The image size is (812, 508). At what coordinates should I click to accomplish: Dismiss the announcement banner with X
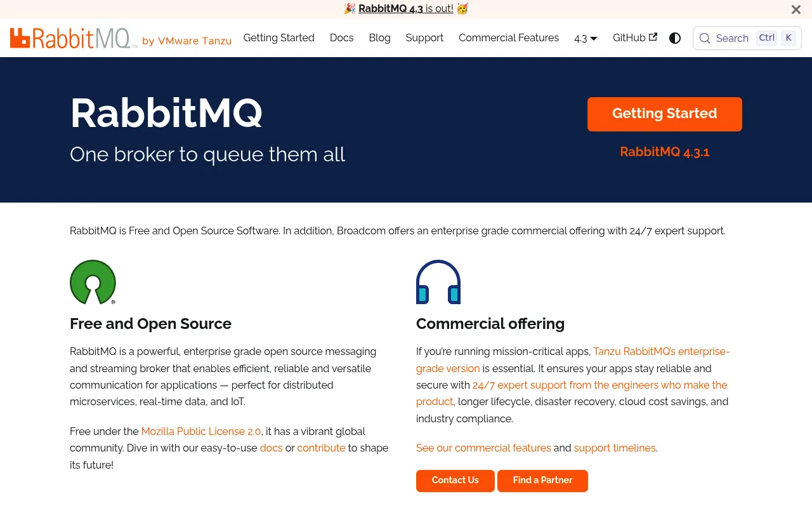coord(796,10)
